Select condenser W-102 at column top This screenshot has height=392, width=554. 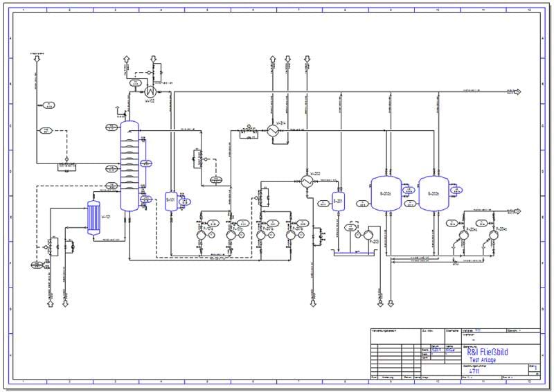tap(148, 91)
